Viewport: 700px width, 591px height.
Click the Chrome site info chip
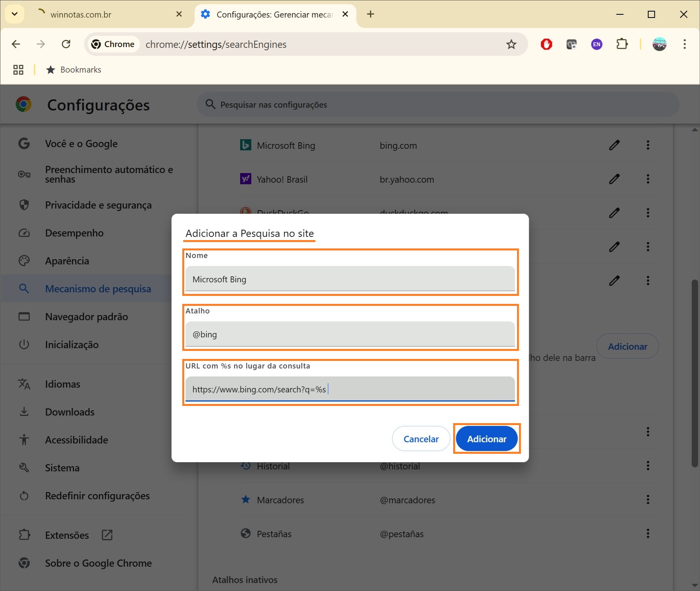[x=113, y=44]
